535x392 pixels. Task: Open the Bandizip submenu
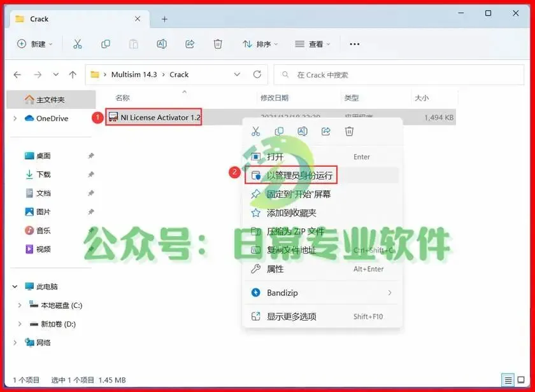pyautogui.click(x=322, y=293)
